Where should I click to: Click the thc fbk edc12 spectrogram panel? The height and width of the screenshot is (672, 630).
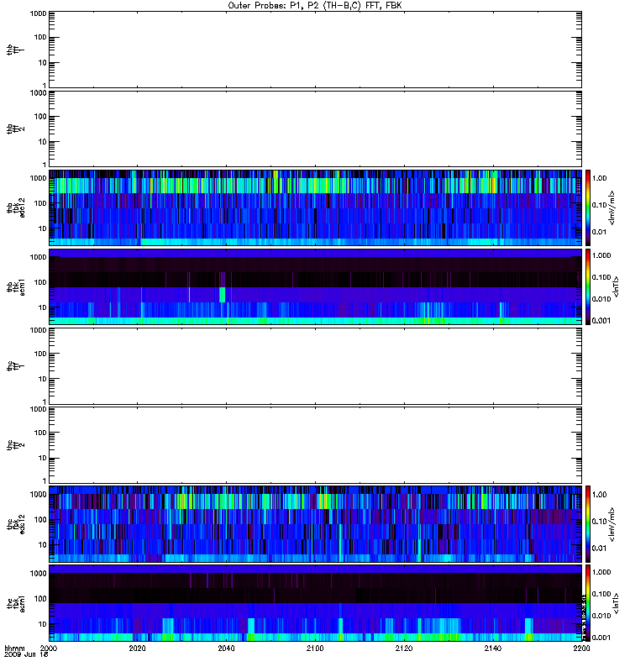click(x=315, y=523)
